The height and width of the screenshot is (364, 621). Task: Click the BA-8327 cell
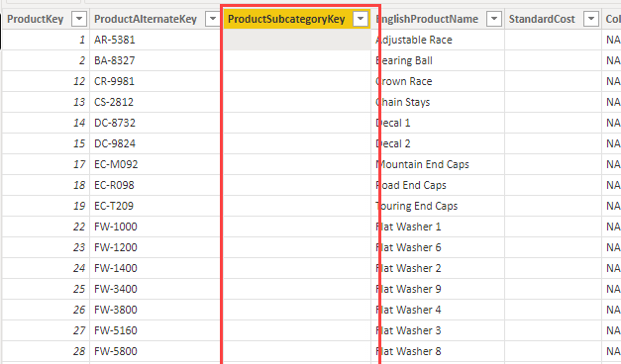click(x=155, y=60)
